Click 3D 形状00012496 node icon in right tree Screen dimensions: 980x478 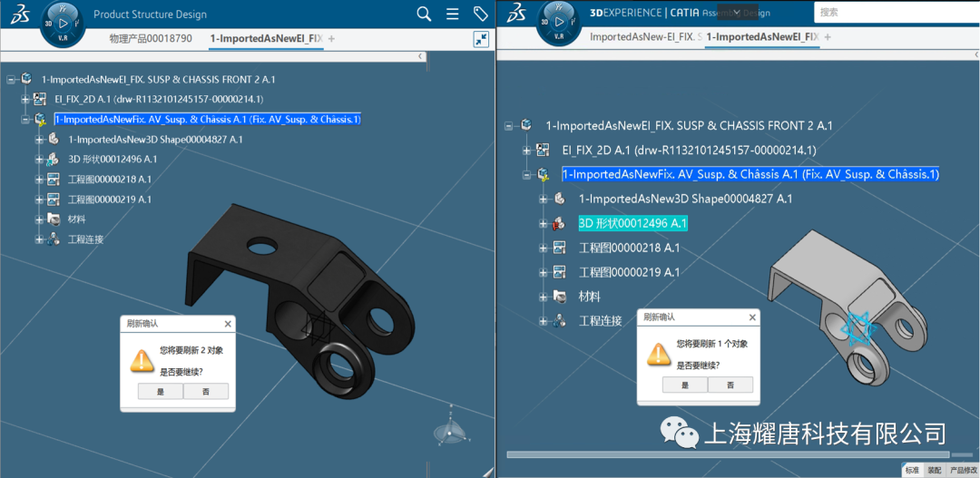tap(559, 223)
